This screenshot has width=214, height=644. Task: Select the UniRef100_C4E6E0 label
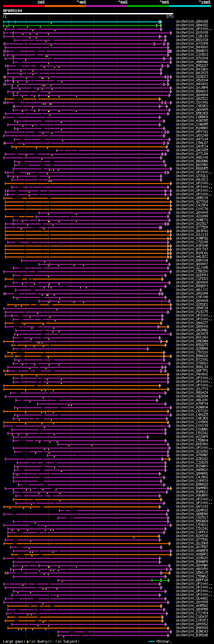pos(192,106)
